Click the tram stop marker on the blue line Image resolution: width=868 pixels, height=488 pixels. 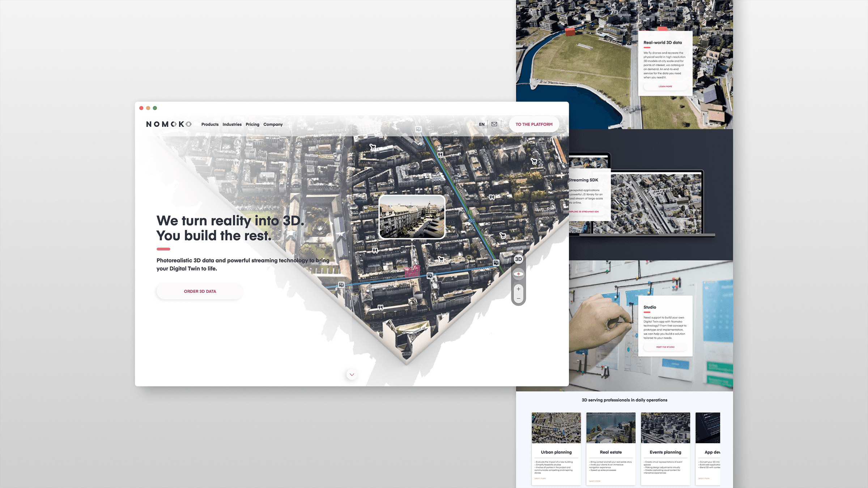430,276
